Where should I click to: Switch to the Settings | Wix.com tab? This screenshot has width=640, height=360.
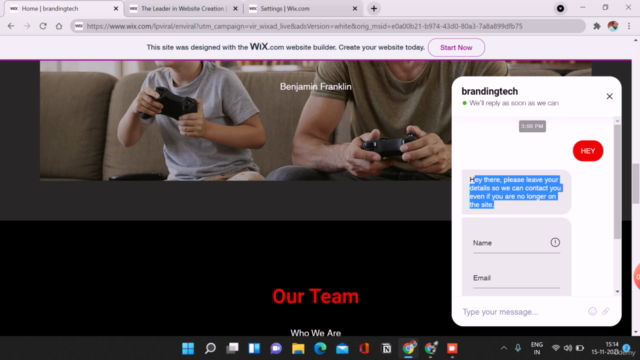pyautogui.click(x=302, y=9)
